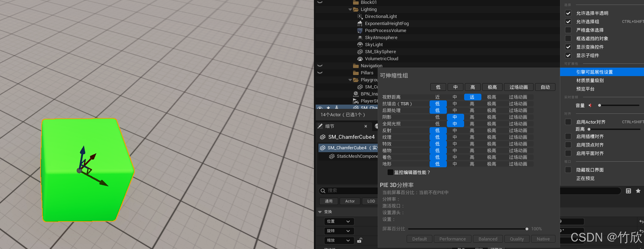Collapse the Playground folder arrow
Screen dimensions: 644x249
[350, 80]
